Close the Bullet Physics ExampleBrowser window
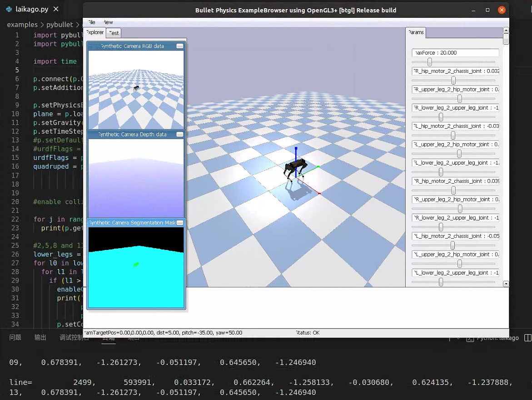Viewport: 532px width, 400px height. 502,10
